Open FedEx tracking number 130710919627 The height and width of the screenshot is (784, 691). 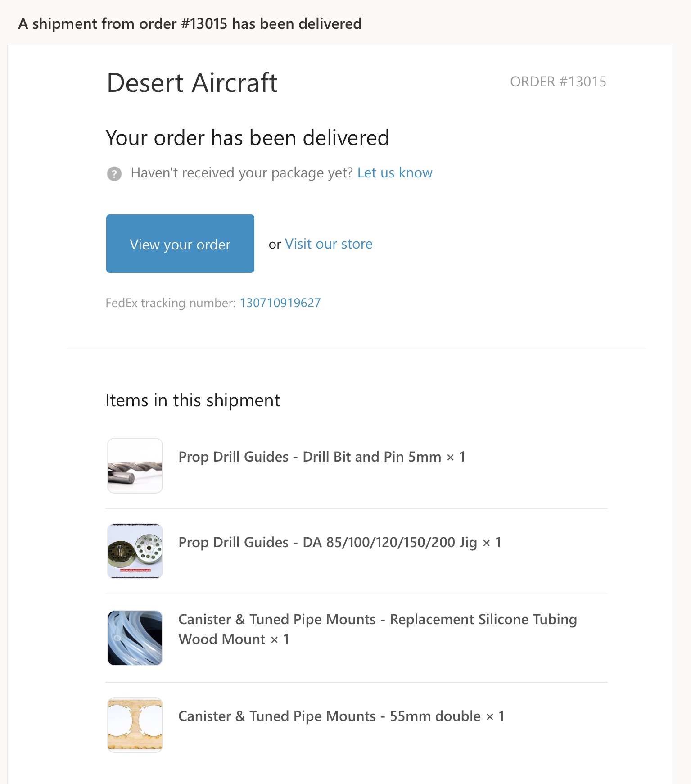(x=280, y=303)
